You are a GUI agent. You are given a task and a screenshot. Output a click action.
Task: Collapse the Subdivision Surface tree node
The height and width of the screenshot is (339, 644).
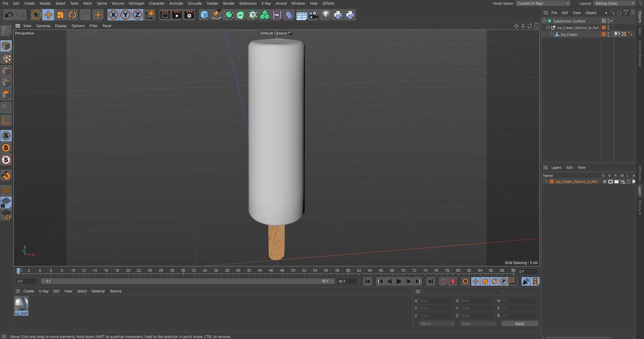(x=544, y=21)
